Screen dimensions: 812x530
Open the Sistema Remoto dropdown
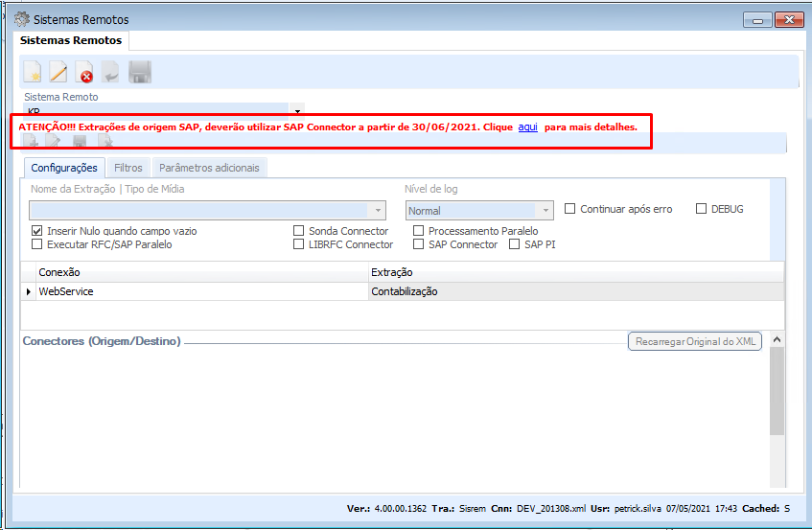tap(297, 111)
